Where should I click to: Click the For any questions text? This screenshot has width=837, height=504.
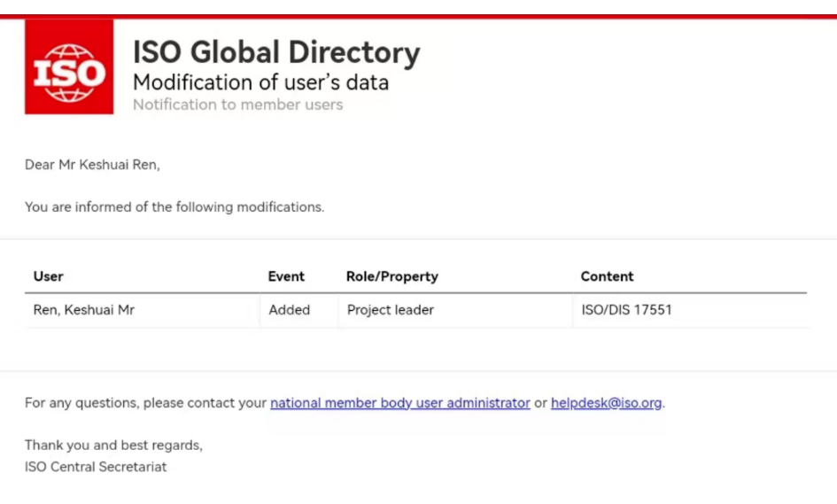[x=145, y=403]
